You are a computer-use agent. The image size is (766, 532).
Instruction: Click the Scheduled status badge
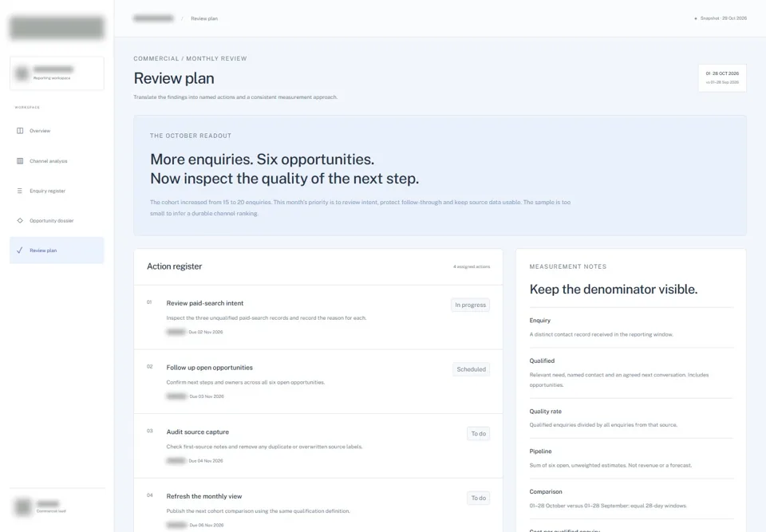[x=472, y=369]
